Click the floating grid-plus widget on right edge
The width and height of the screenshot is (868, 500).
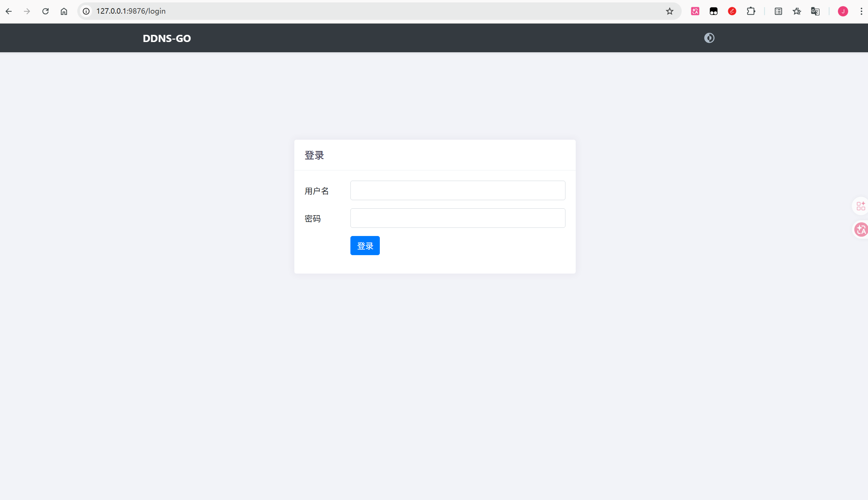pos(860,206)
